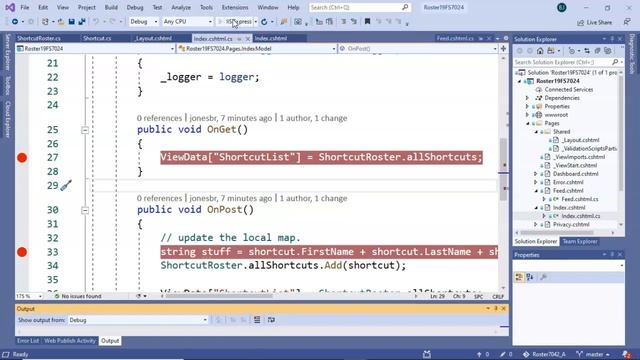Open the IndexModel type navigation dropdown
The width and height of the screenshot is (640, 360).
tap(257, 49)
